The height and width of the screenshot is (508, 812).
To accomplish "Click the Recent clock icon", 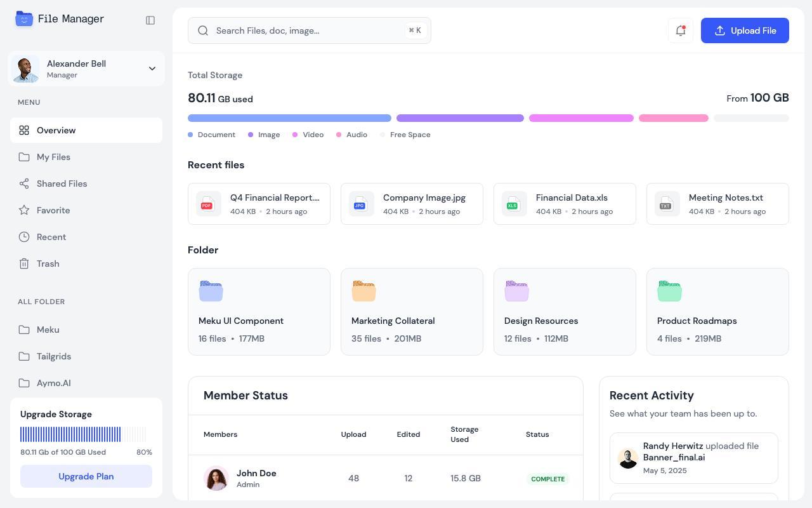I will click(24, 237).
